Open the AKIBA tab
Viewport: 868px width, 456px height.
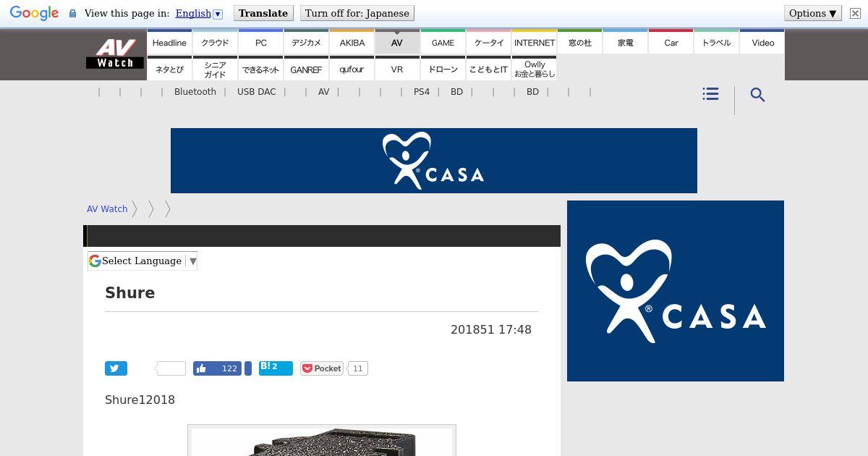click(x=352, y=42)
